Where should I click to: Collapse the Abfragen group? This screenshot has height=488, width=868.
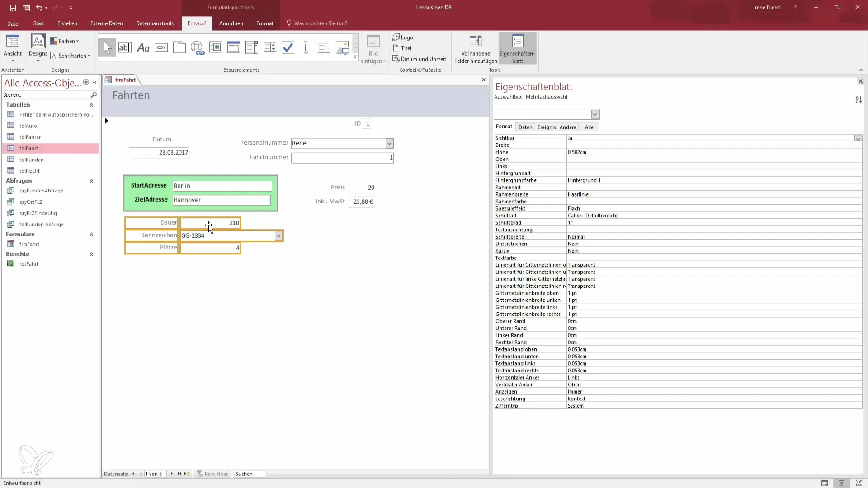[91, 181]
